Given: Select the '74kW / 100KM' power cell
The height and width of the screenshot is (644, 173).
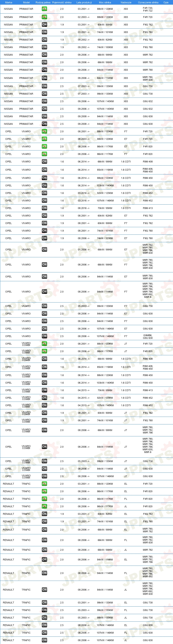Looking at the screenshot, I should [105, 47].
